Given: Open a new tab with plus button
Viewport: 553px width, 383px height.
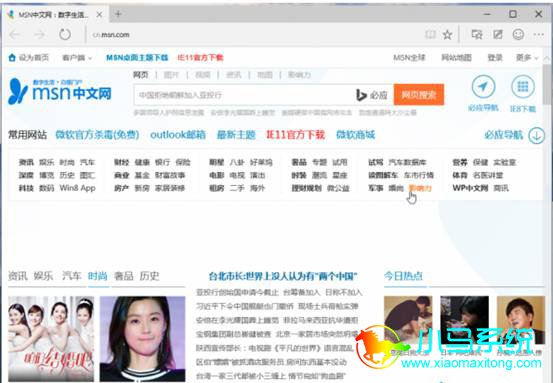Looking at the screenshot, I should click(118, 14).
